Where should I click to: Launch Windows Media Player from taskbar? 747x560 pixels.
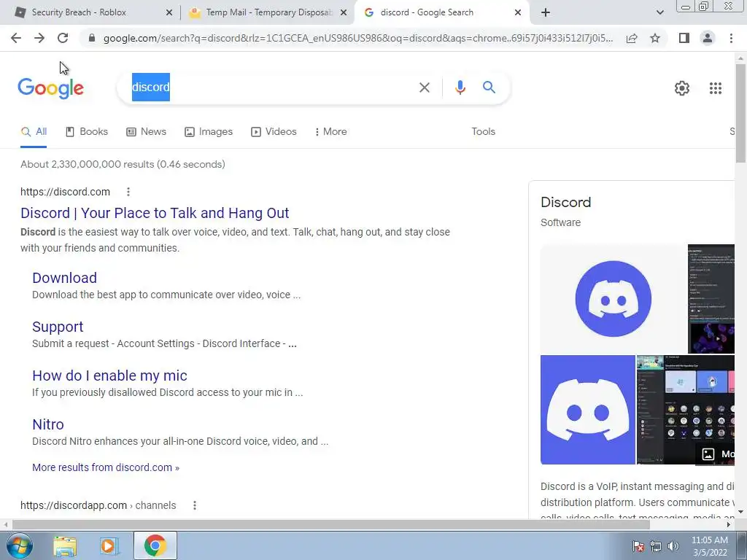(x=109, y=547)
